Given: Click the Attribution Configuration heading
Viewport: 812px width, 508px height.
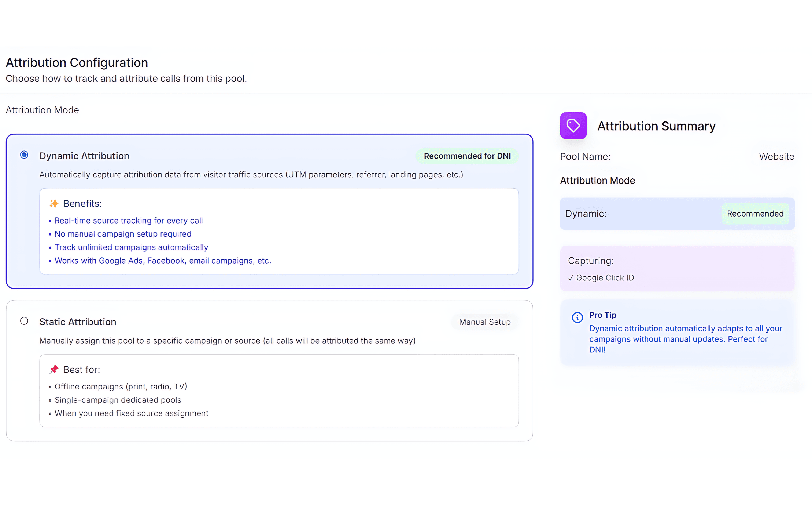Looking at the screenshot, I should click(x=77, y=62).
